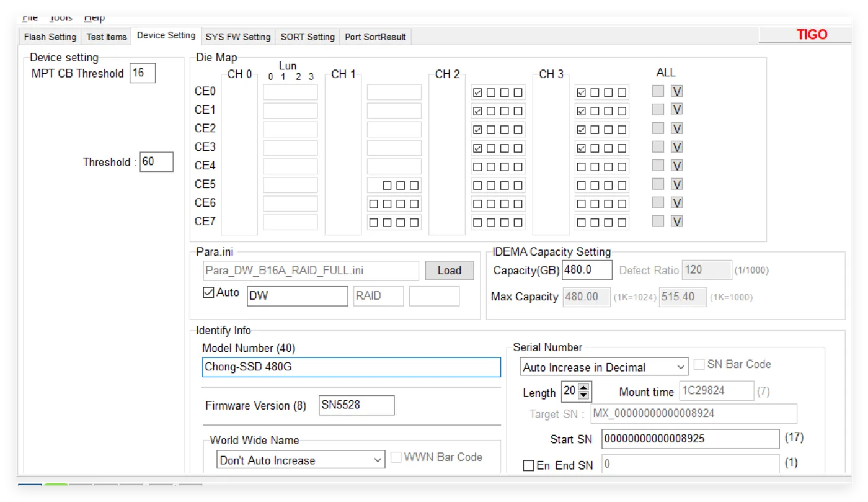Image resolution: width=868 pixels, height=502 pixels.
Task: Increase Length value with up arrow
Action: [584, 387]
